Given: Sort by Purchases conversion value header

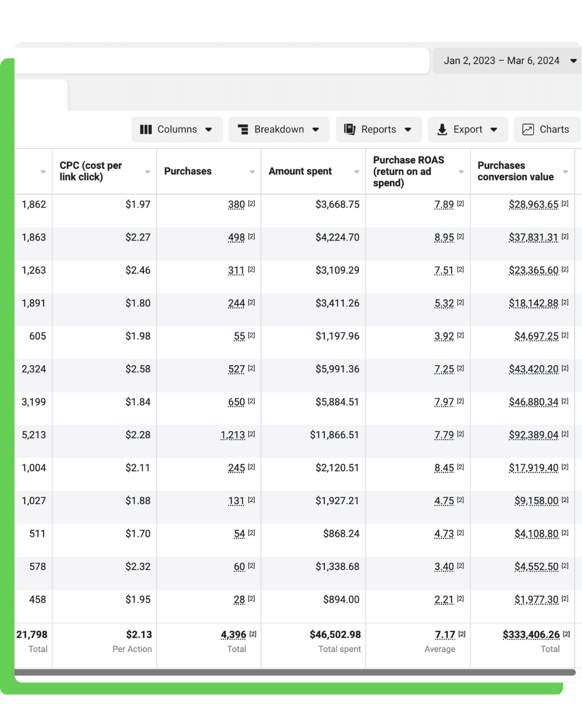Looking at the screenshot, I should click(x=515, y=171).
